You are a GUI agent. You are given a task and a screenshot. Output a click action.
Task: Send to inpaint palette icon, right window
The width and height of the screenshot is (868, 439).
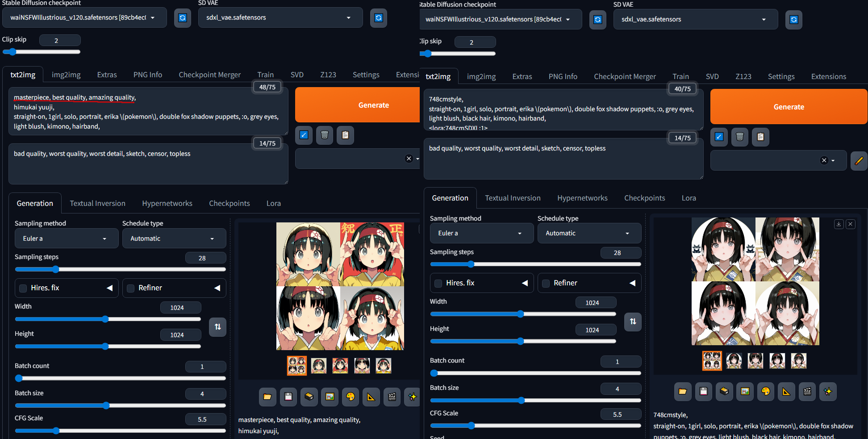pyautogui.click(x=766, y=392)
